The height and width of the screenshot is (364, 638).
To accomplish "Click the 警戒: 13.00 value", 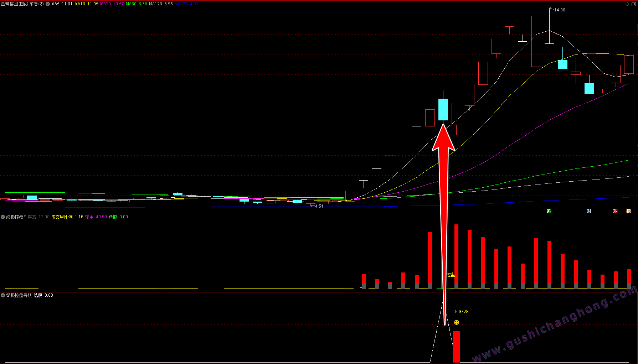I will click(x=38, y=217).
